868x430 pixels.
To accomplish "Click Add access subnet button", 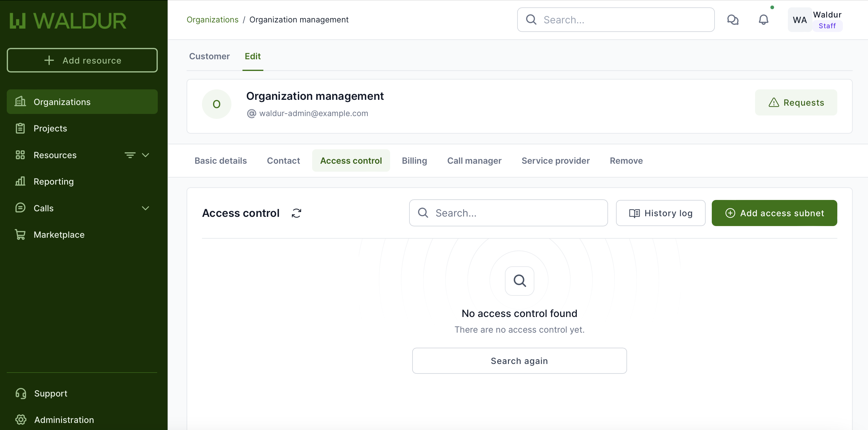I will click(774, 213).
